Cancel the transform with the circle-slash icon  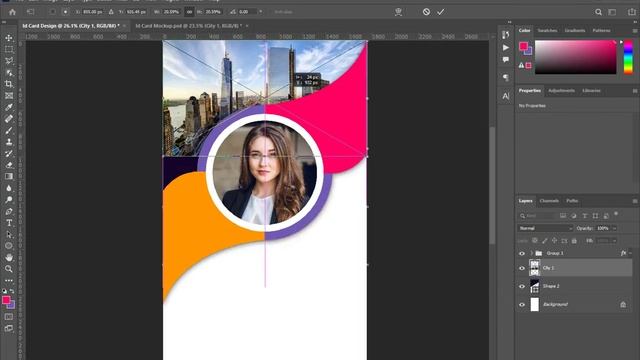[x=426, y=12]
